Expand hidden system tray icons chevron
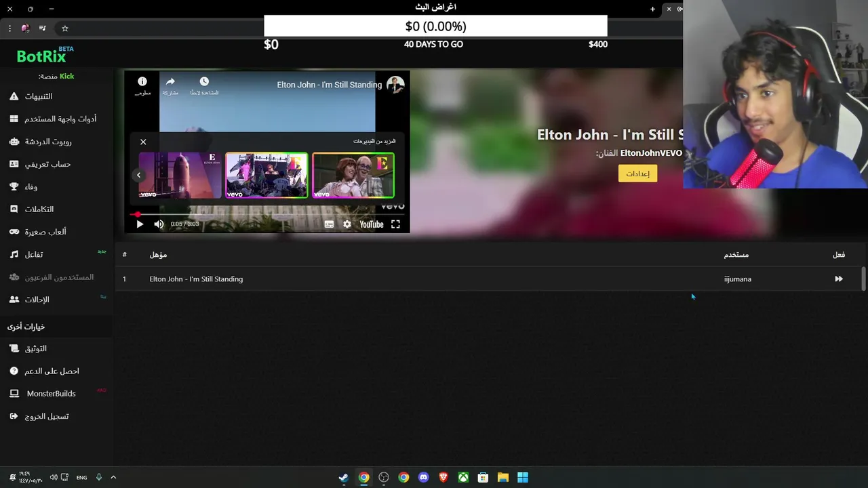 (113, 477)
